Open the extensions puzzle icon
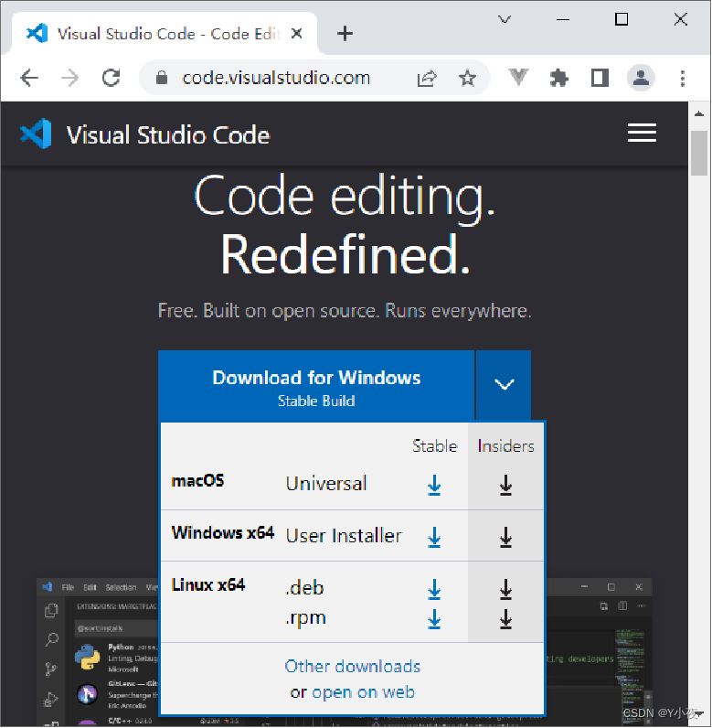 coord(559,78)
